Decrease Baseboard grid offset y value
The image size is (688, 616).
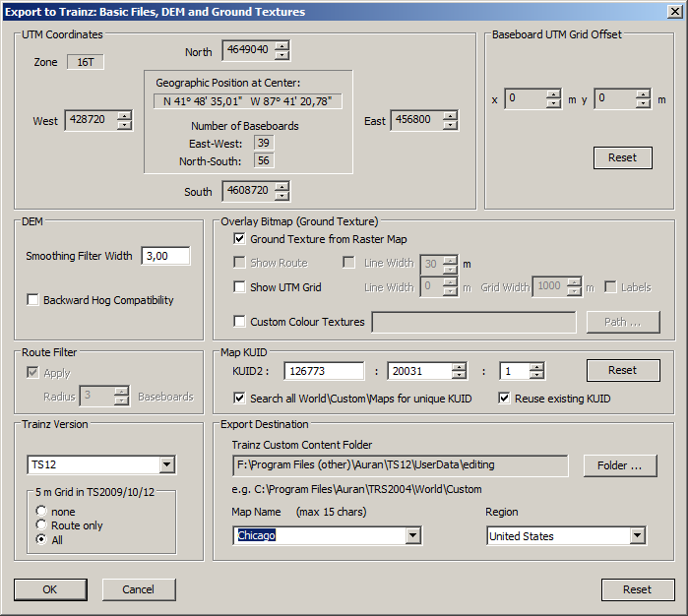[643, 104]
